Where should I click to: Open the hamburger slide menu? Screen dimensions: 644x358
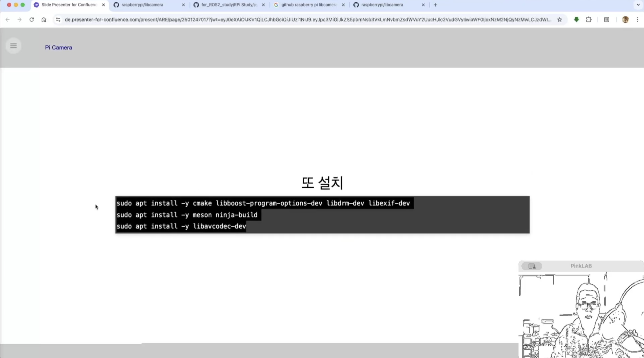[13, 46]
